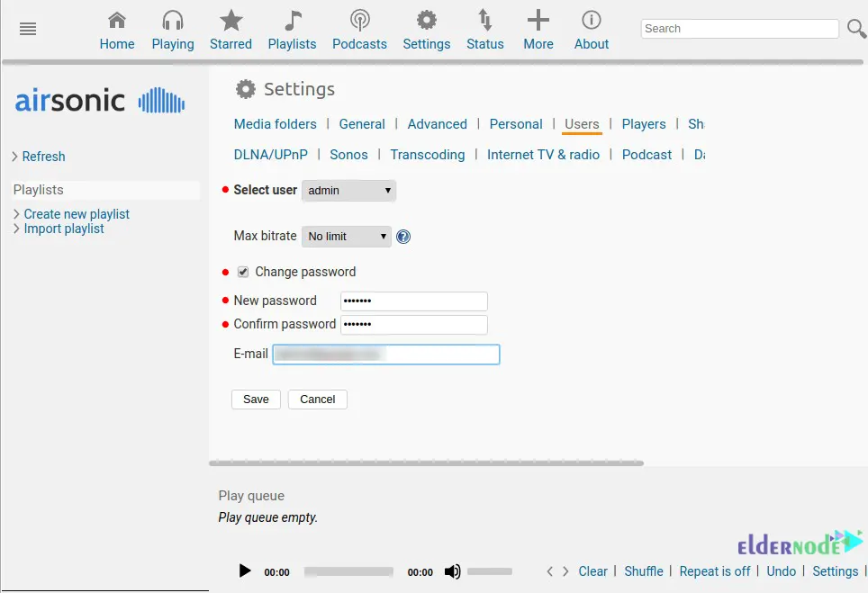868x593 pixels.
Task: Open Playing with headphones icon
Action: (173, 21)
